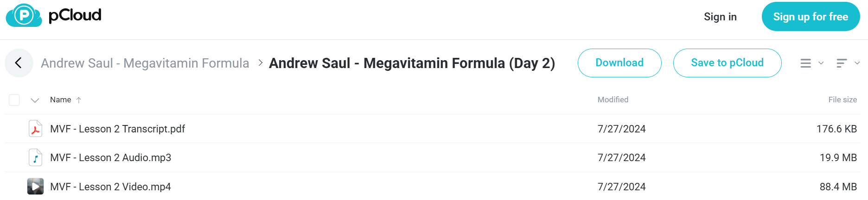
Task: Click the pCloud logo icon
Action: 24,15
